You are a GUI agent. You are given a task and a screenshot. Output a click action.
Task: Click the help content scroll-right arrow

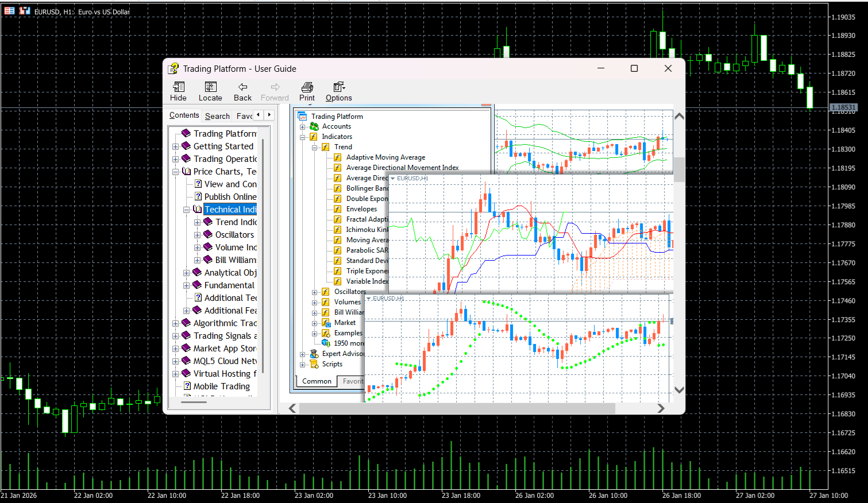[x=661, y=408]
